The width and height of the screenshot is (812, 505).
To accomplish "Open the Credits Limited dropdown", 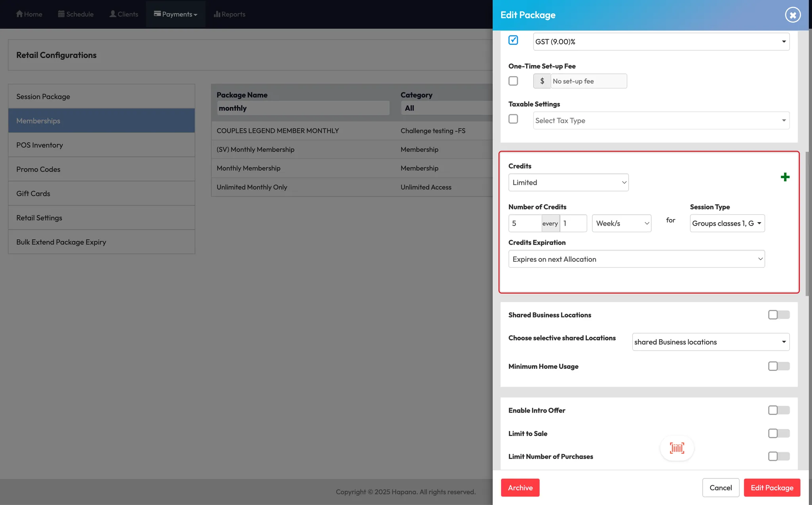I will (568, 182).
